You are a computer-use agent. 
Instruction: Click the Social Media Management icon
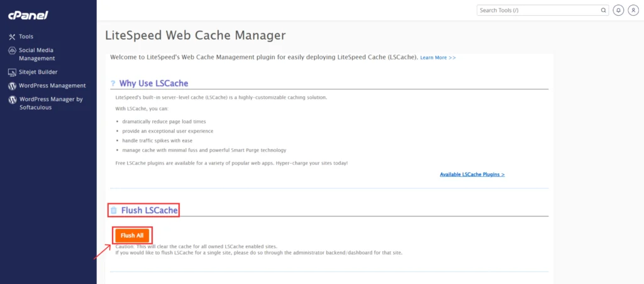[12, 50]
